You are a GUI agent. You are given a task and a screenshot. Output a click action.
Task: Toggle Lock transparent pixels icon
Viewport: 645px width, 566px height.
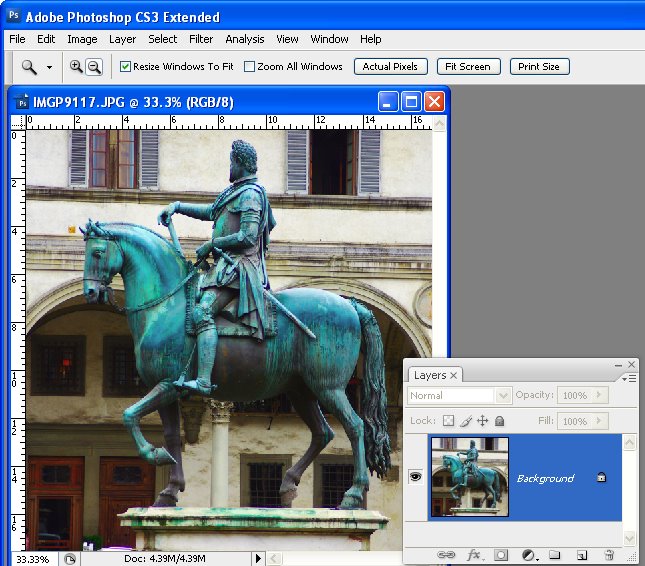click(448, 421)
